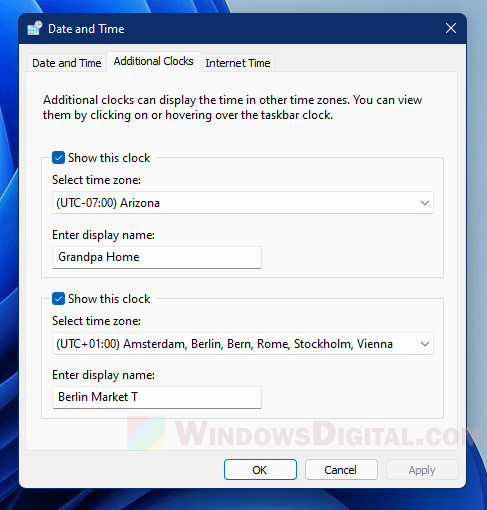The width and height of the screenshot is (487, 510).
Task: Click the Grandpa Home display name field
Action: tap(157, 257)
